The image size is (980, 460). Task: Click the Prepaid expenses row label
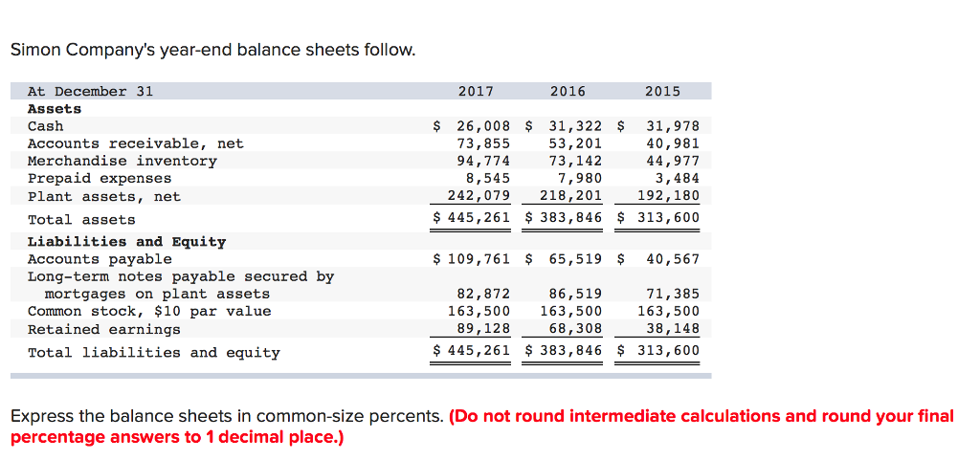click(x=100, y=178)
